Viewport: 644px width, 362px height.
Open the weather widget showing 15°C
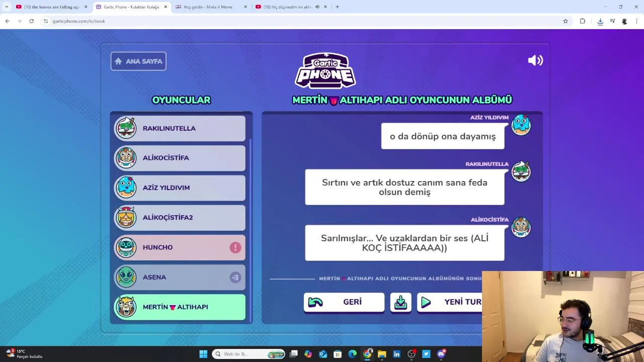pos(24,354)
